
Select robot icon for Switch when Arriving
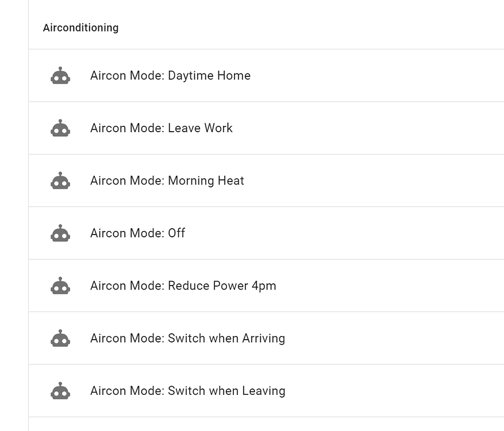pos(60,338)
